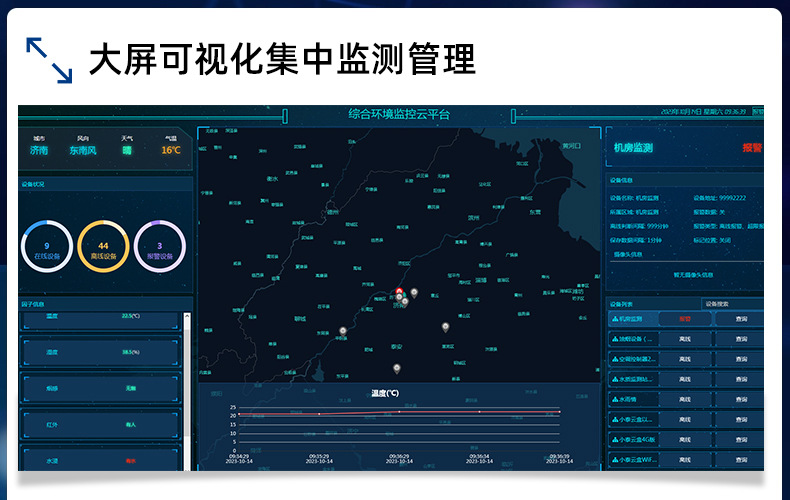
Task: Click the device icon beside 水雨情
Action: (615, 400)
